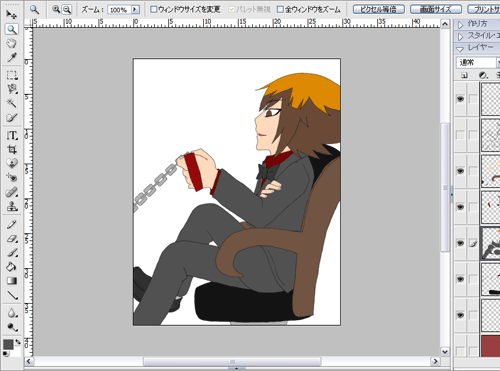Select the Crop tool
The height and width of the screenshot is (371, 500).
[x=12, y=149]
